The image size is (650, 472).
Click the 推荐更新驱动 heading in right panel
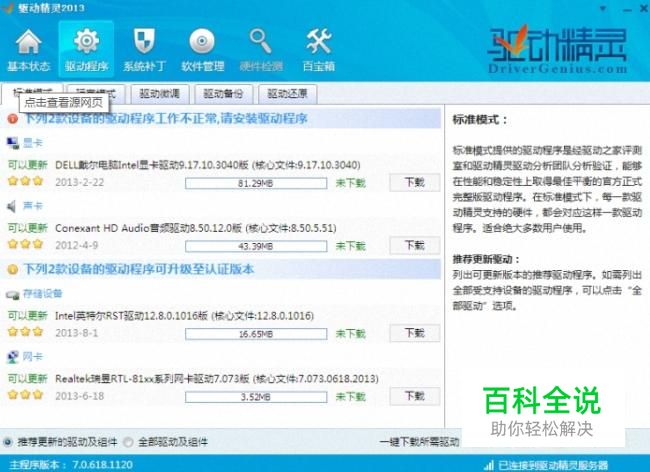[486, 259]
